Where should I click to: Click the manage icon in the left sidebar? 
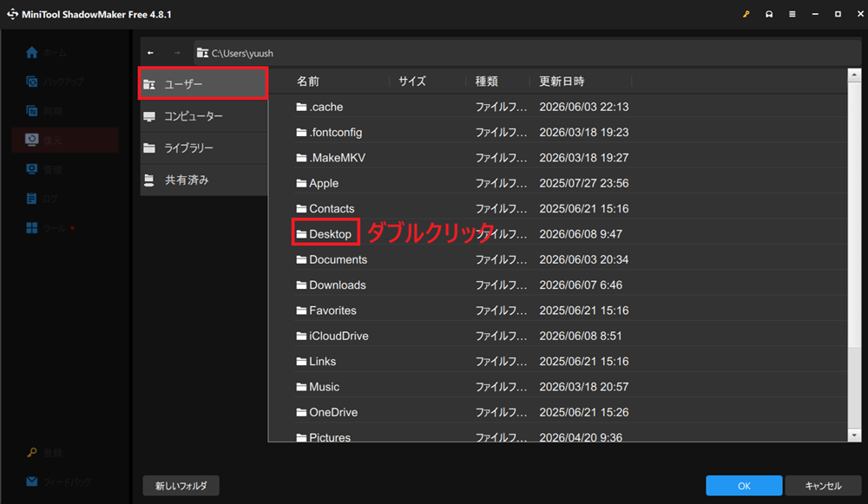pos(32,169)
